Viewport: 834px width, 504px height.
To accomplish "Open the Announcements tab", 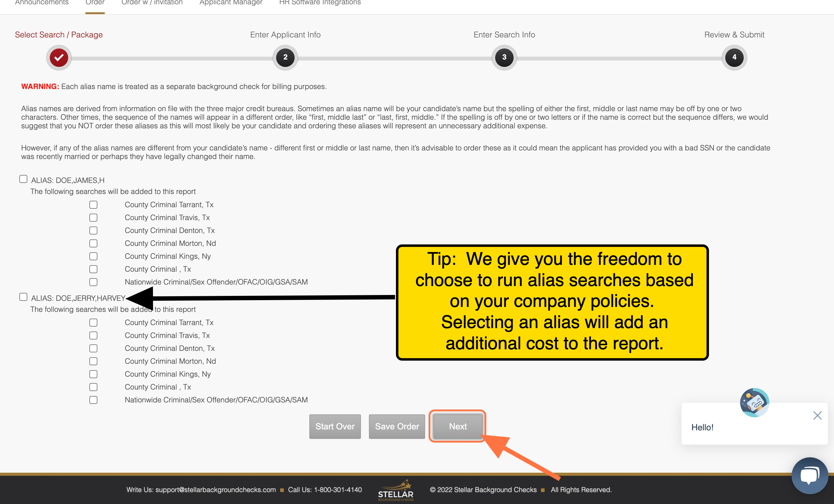I will pyautogui.click(x=42, y=2).
